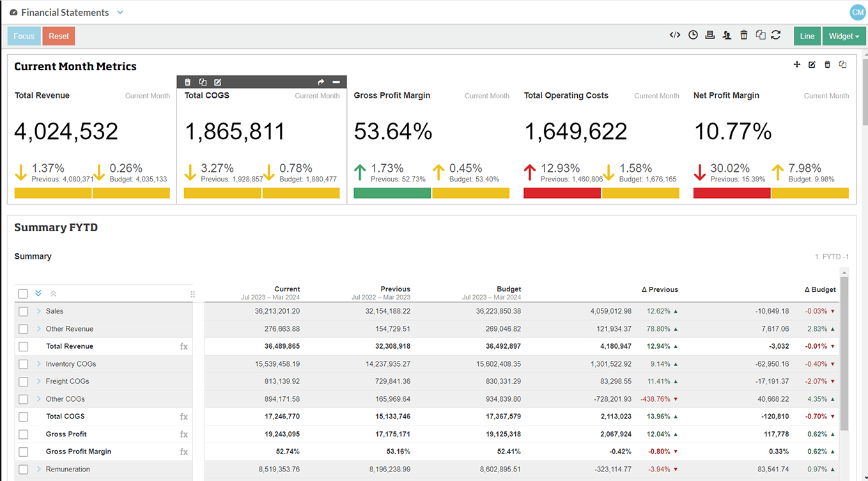The height and width of the screenshot is (481, 868).
Task: Click the fx icon beside Gross Profit
Action: tap(183, 434)
